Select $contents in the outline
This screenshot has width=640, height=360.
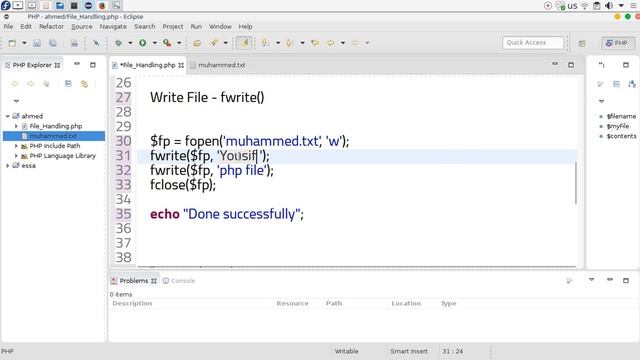coord(621,136)
